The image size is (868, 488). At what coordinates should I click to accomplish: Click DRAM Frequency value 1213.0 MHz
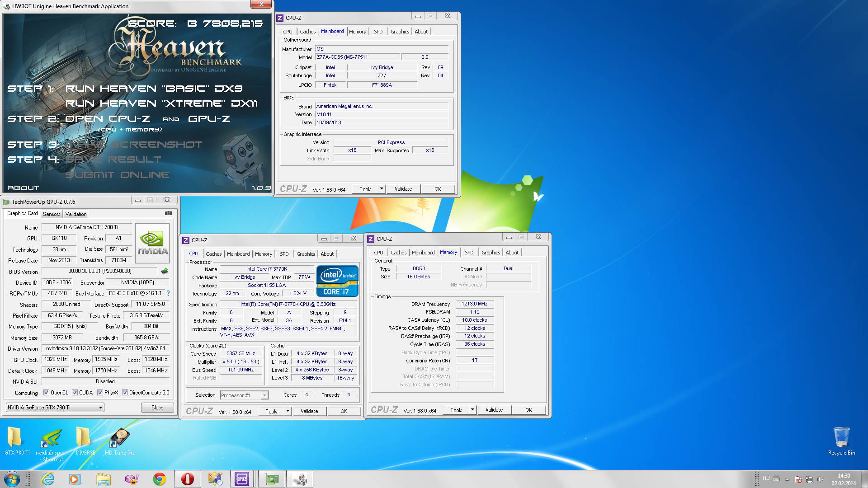(474, 304)
